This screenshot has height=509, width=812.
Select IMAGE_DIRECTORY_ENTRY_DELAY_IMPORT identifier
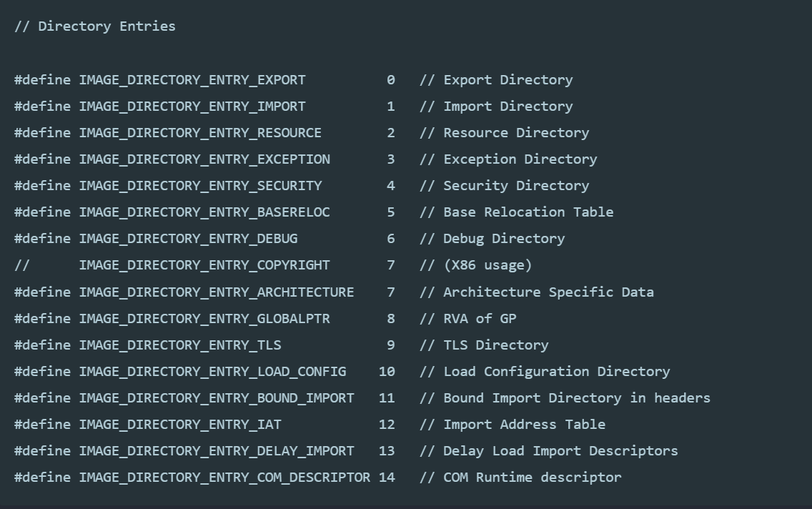pyautogui.click(x=217, y=450)
